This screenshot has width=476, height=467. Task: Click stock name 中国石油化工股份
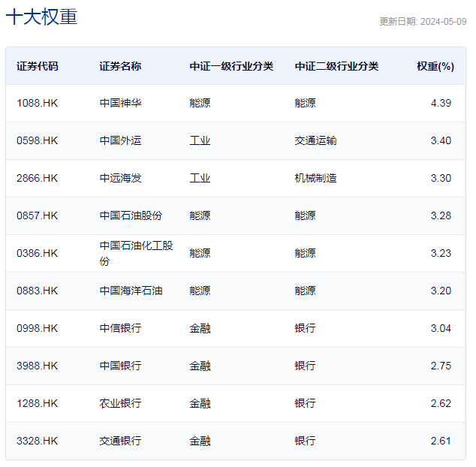tap(137, 254)
